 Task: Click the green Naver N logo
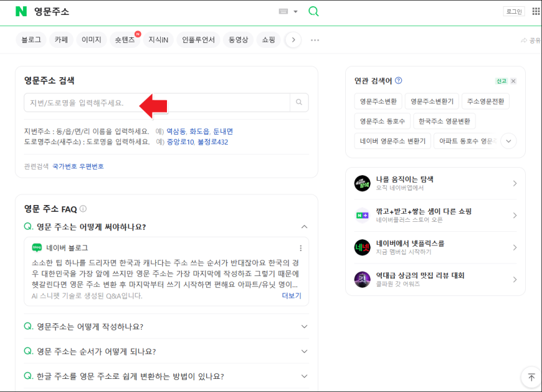(x=21, y=11)
